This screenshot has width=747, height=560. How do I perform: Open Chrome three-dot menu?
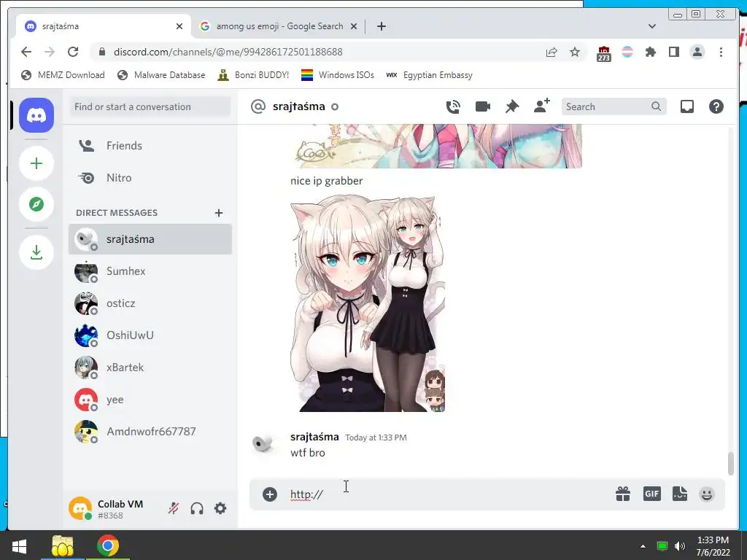pyautogui.click(x=721, y=52)
